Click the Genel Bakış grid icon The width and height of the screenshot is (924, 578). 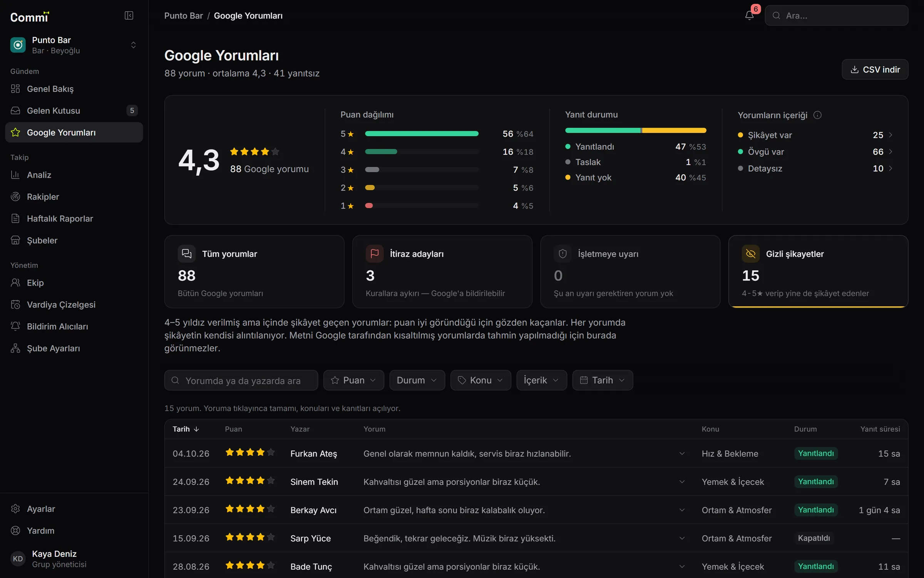coord(15,89)
